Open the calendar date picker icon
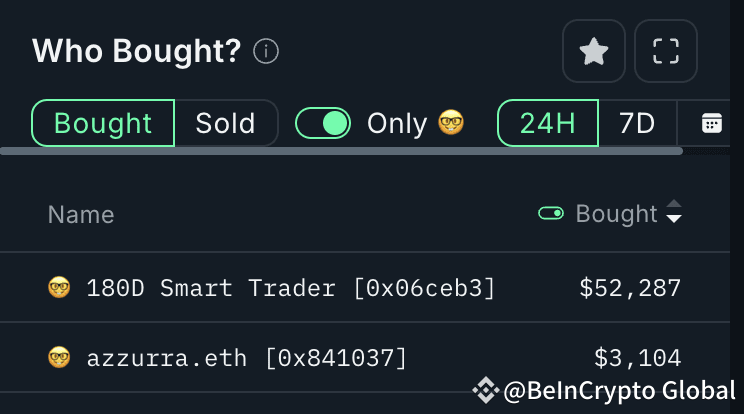 pos(712,124)
